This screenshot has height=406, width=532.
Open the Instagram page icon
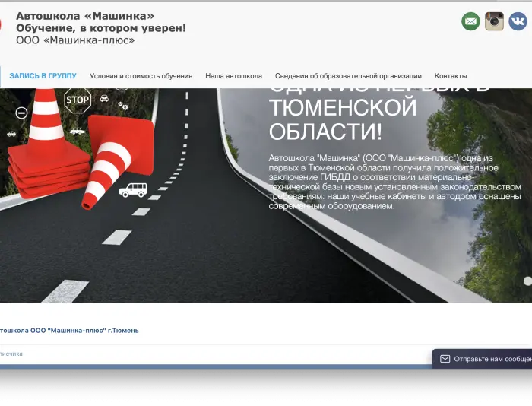pos(494,21)
